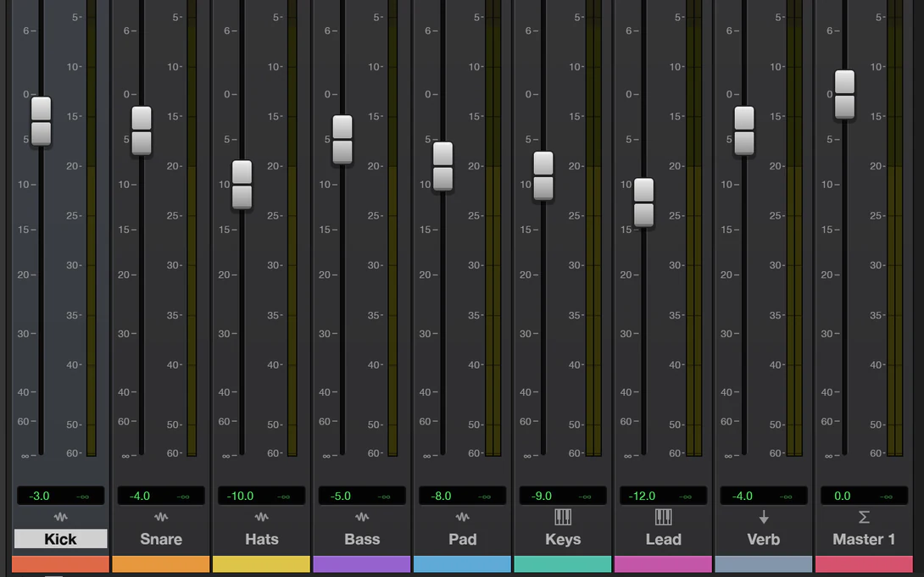Select the Bass channel name label
Viewport: 924px width, 577px height.
coord(362,539)
